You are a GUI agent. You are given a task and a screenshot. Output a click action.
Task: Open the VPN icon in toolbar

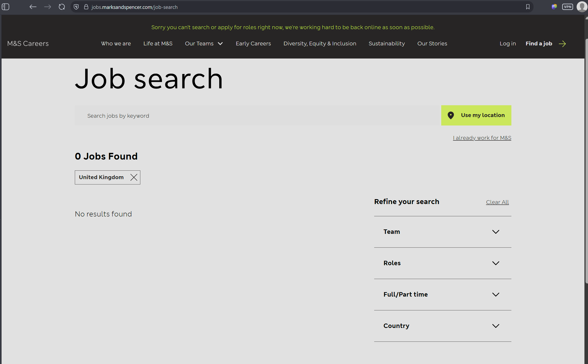[x=567, y=7]
